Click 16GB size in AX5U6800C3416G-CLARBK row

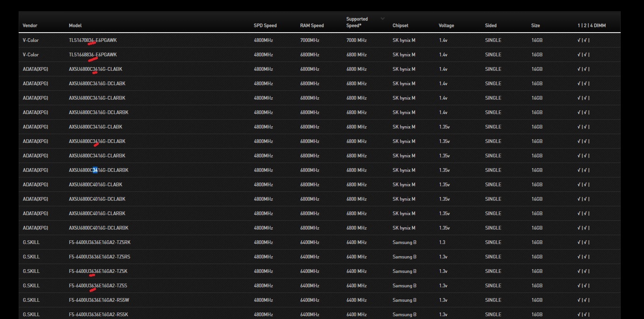pyautogui.click(x=537, y=156)
